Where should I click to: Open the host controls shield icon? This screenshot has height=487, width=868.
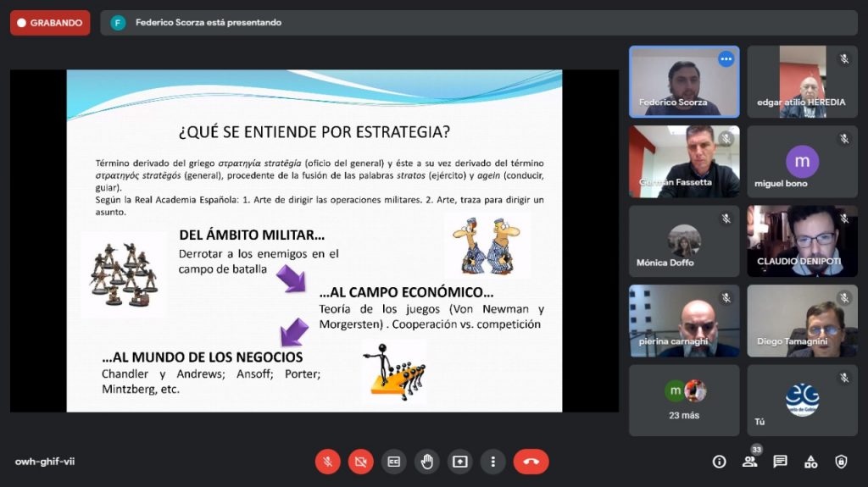[x=841, y=462]
